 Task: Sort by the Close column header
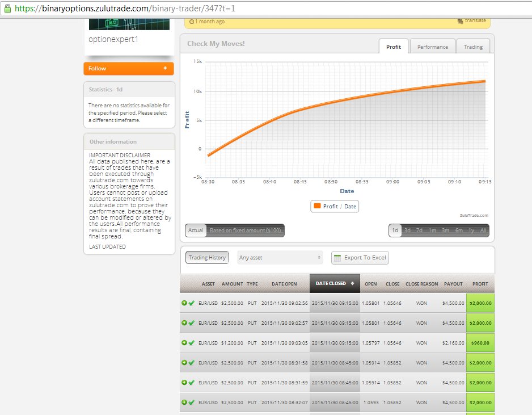coord(392,284)
